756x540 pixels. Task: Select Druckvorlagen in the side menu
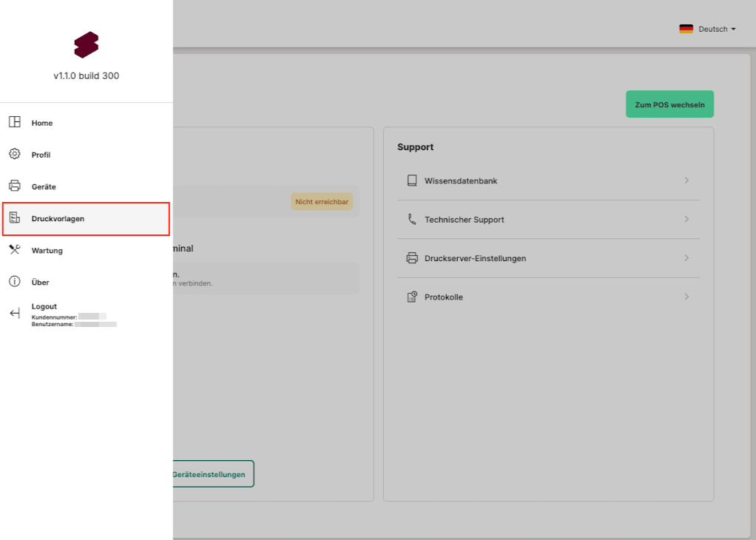(58, 219)
